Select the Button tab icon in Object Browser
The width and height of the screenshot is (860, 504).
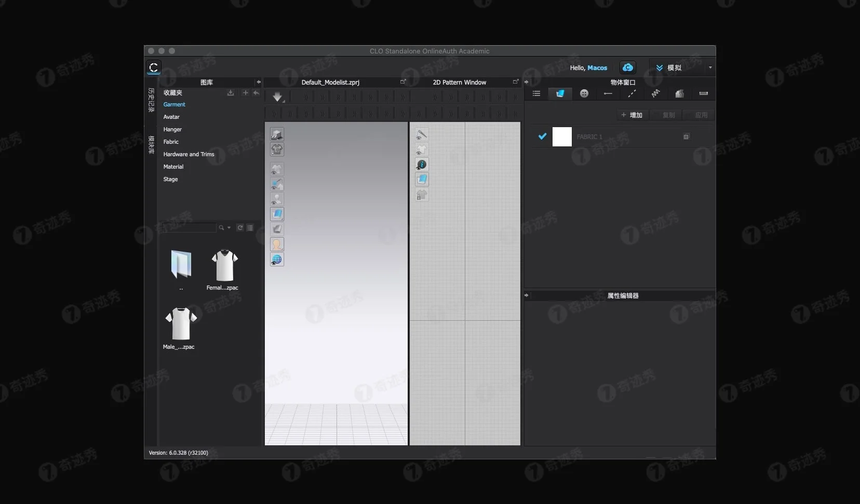click(x=584, y=93)
